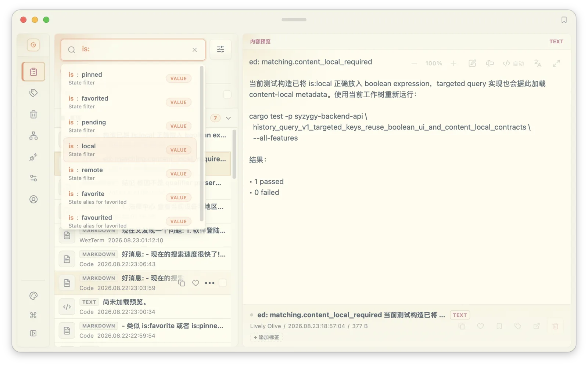Image resolution: width=588 pixels, height=366 pixels.
Task: Click the add tag button in detail footer
Action: pyautogui.click(x=266, y=337)
